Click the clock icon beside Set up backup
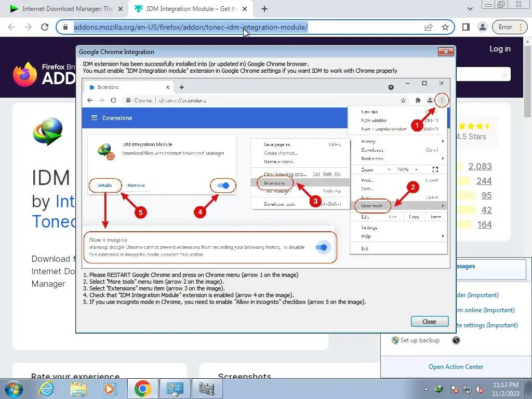 point(456,340)
